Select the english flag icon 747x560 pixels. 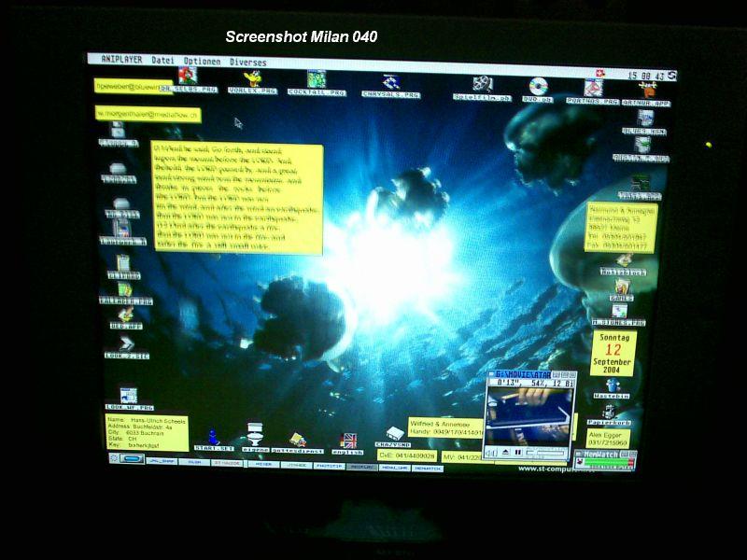click(348, 440)
